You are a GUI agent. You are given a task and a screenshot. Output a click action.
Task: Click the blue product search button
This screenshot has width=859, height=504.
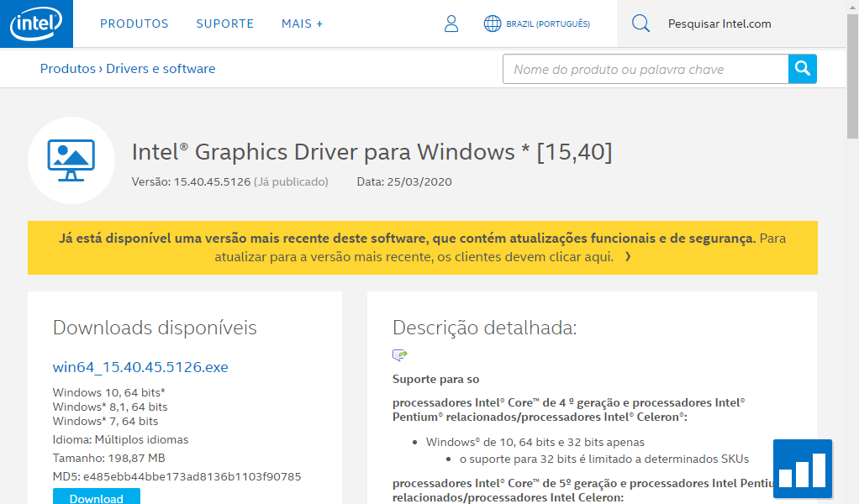pyautogui.click(x=803, y=69)
